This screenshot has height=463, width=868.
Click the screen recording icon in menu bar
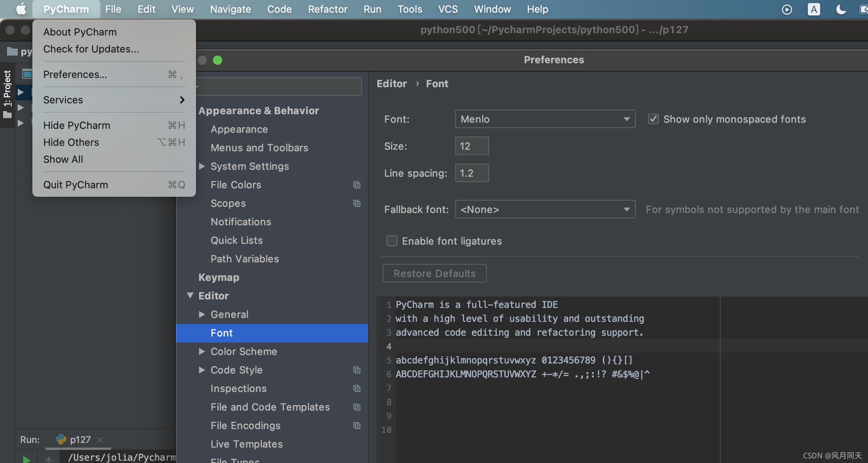click(787, 9)
